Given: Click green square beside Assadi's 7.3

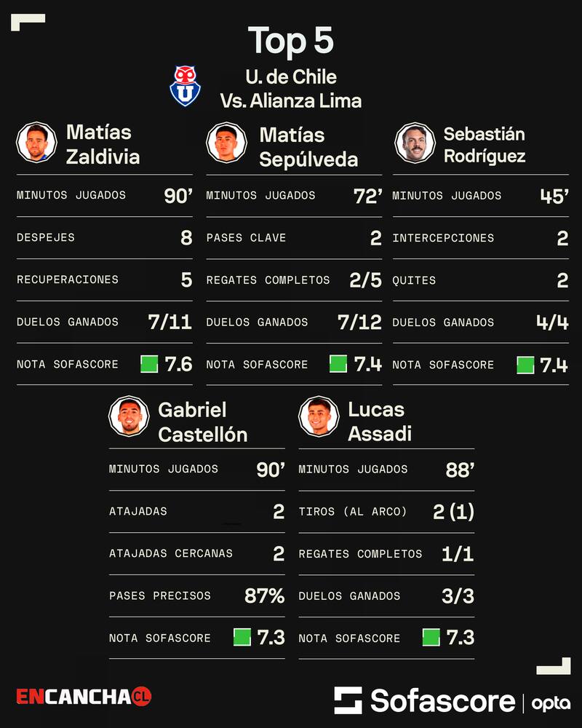Looking at the screenshot, I should pos(431,638).
